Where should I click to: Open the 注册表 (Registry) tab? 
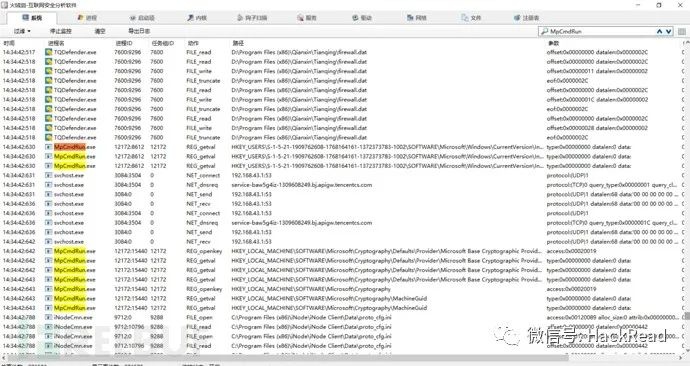tap(526, 18)
